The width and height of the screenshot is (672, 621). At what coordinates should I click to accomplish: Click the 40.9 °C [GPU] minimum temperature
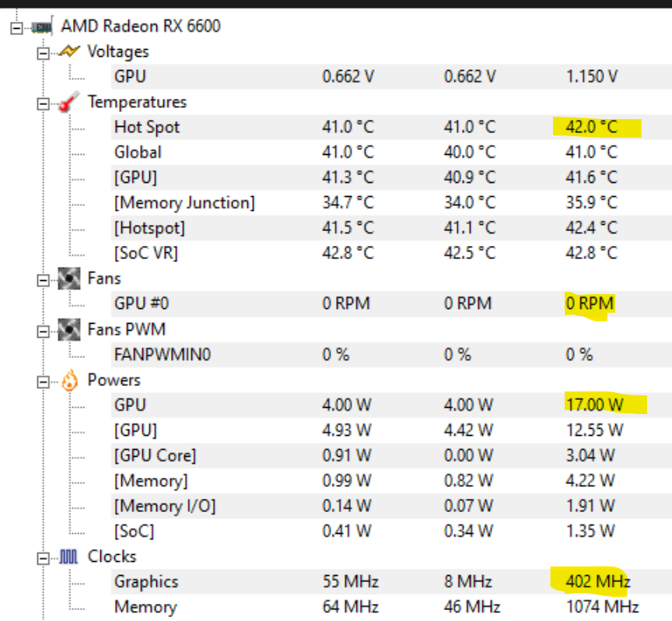470,177
